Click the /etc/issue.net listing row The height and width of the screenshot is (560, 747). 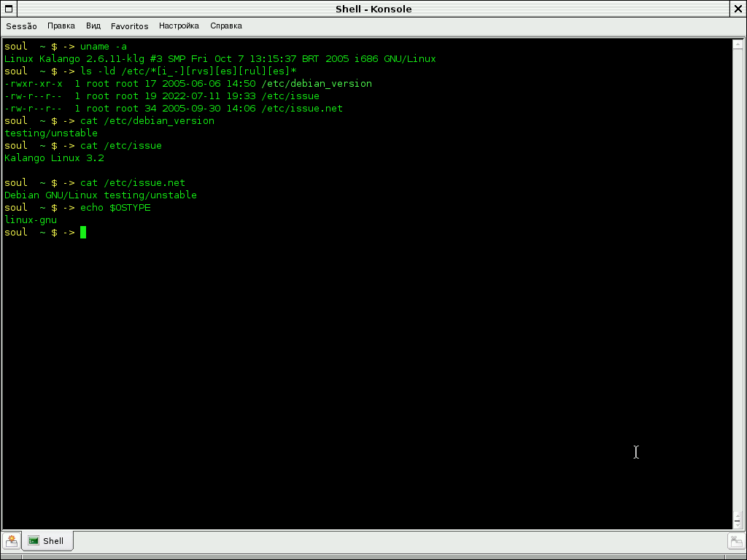click(174, 108)
